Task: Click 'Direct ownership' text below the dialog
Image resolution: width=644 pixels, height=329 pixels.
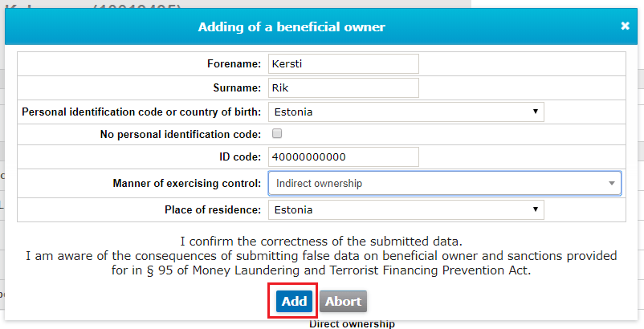Action: pos(352,324)
